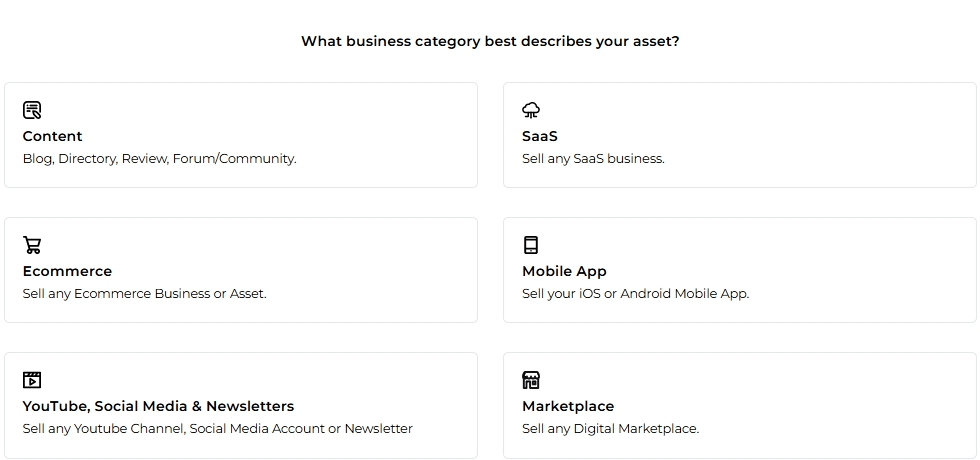
Task: Click "Sell your iOS or Android Mobile App." text
Action: click(x=636, y=294)
